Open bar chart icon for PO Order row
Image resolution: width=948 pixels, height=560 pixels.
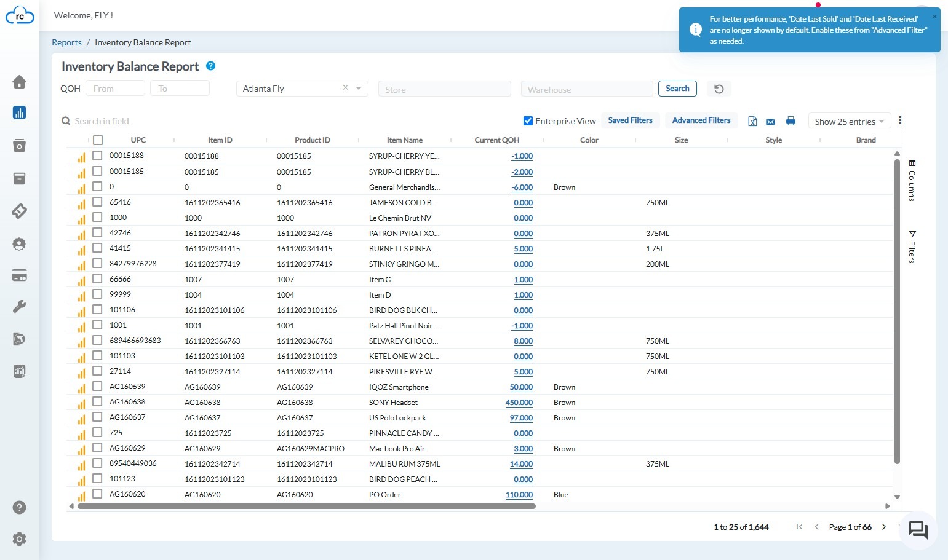(81, 496)
